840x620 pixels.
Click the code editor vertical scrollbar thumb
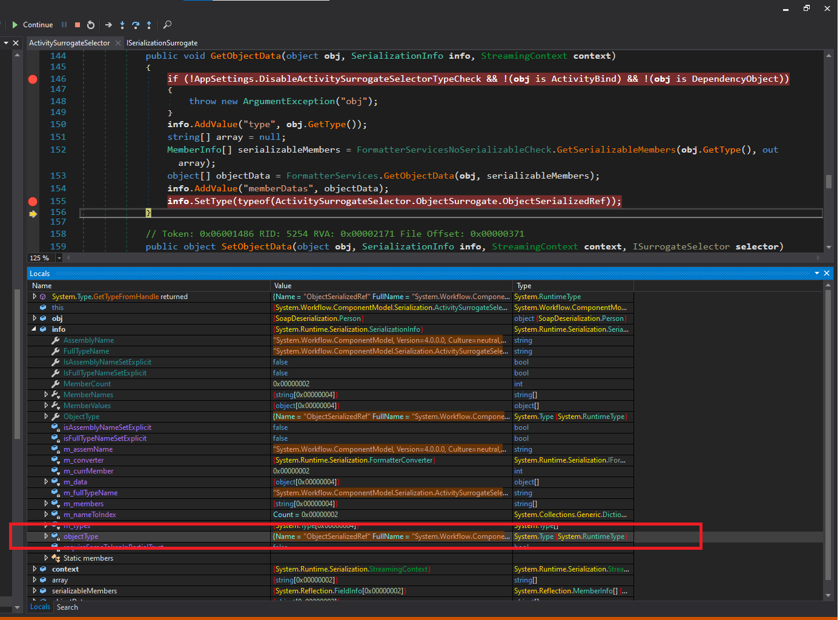[x=828, y=182]
